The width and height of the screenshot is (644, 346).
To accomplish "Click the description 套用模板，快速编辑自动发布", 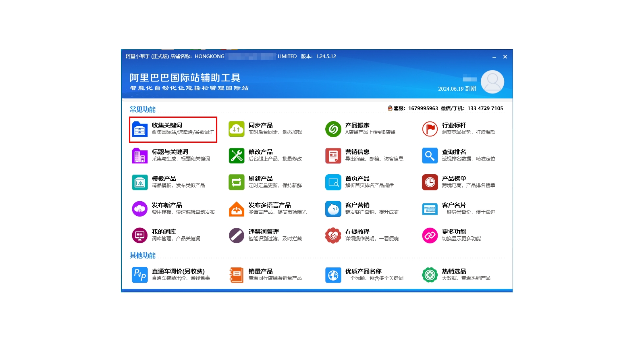I will pyautogui.click(x=183, y=212).
